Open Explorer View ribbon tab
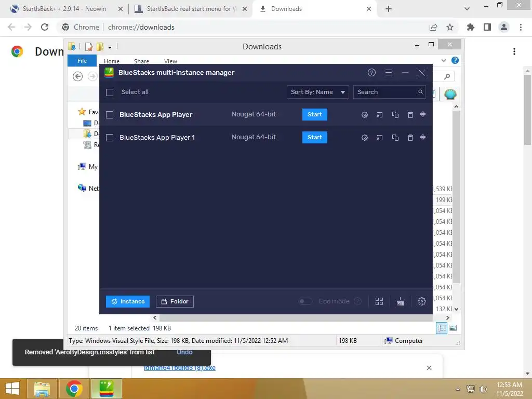 170,61
